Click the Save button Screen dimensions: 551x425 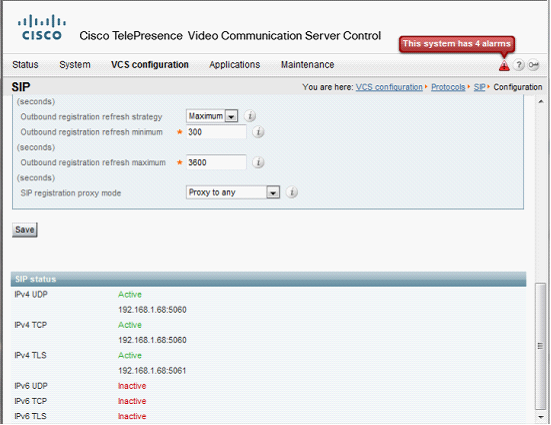[25, 230]
